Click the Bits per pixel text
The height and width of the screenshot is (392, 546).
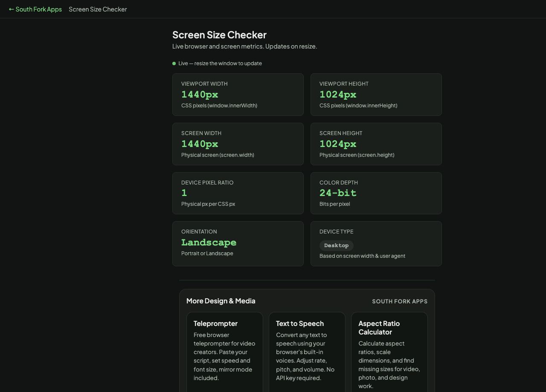coord(335,204)
